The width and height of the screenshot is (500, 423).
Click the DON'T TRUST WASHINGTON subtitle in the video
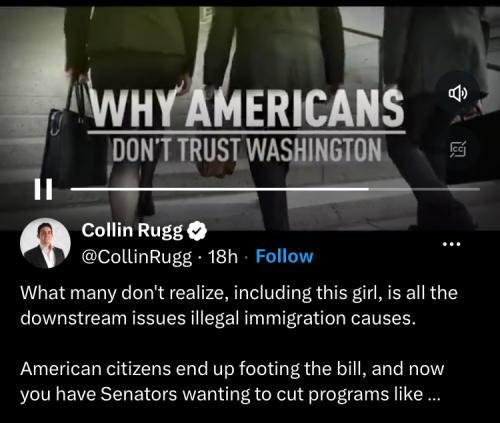(x=247, y=149)
